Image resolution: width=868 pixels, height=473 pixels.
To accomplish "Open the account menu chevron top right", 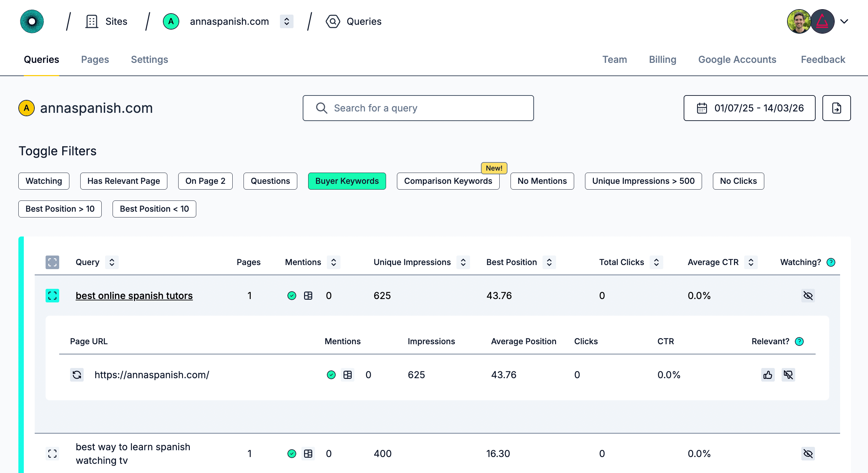I will click(x=844, y=21).
